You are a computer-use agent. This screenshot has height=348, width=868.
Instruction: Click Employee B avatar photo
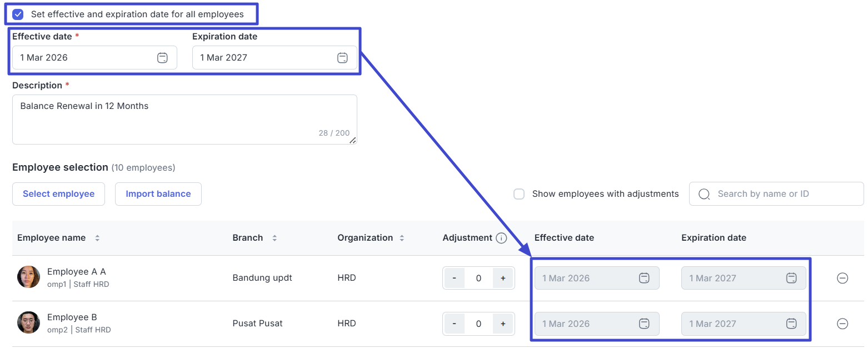coord(28,322)
